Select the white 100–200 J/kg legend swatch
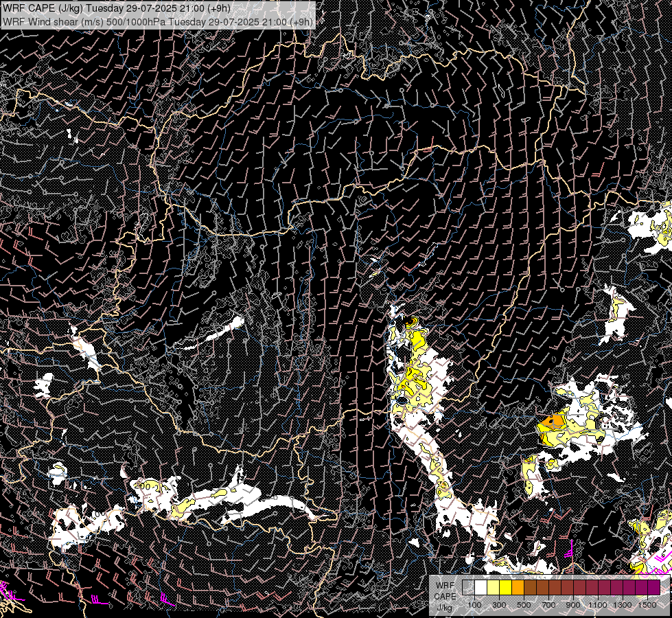The width and height of the screenshot is (672, 618). 481,587
